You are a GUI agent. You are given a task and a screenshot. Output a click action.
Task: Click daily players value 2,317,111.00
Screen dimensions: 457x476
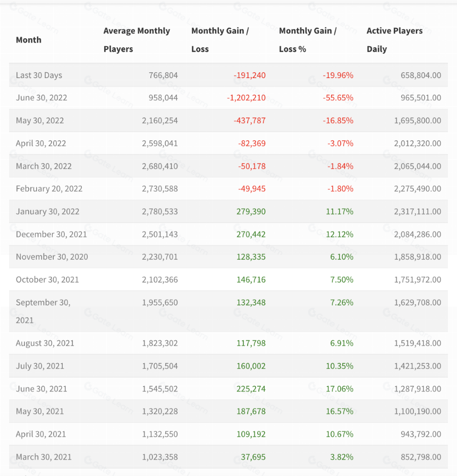click(x=418, y=211)
